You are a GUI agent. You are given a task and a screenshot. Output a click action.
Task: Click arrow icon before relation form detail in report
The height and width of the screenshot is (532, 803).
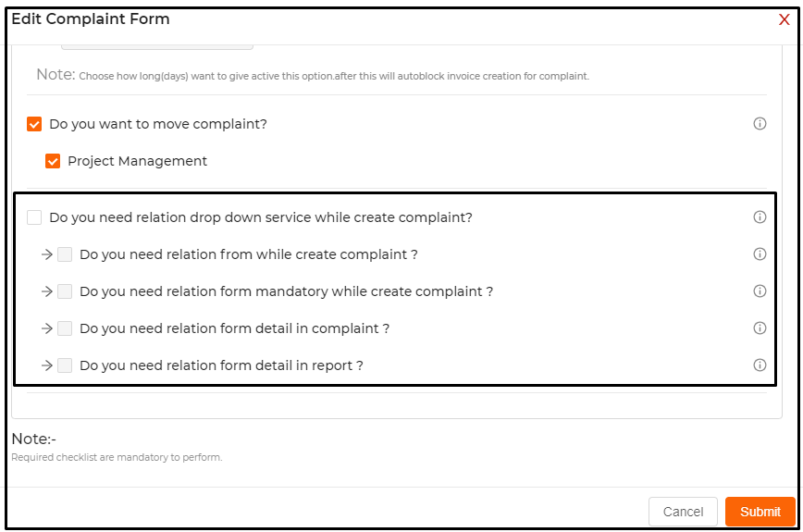(x=47, y=365)
